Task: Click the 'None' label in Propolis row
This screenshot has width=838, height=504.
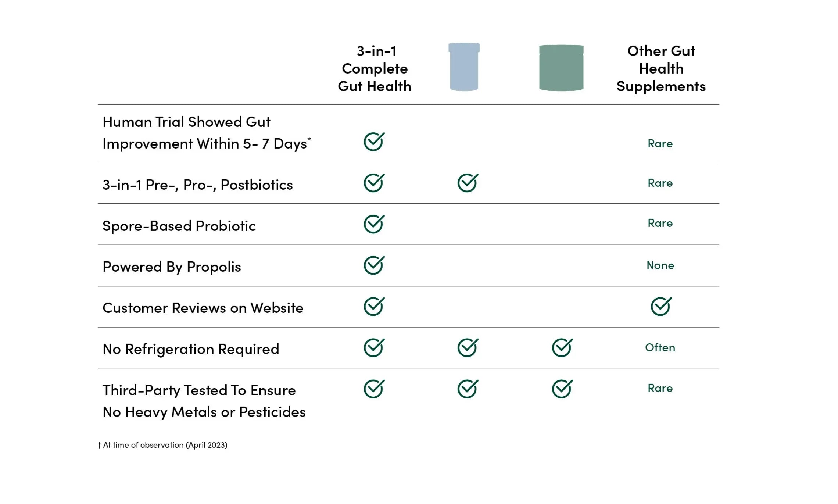Action: click(x=660, y=265)
